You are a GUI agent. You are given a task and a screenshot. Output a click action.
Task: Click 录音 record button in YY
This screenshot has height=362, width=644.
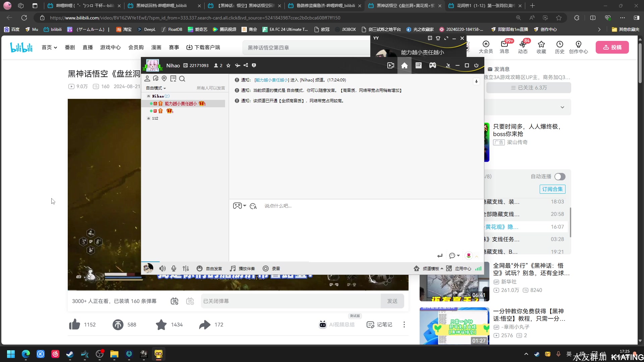[271, 268]
